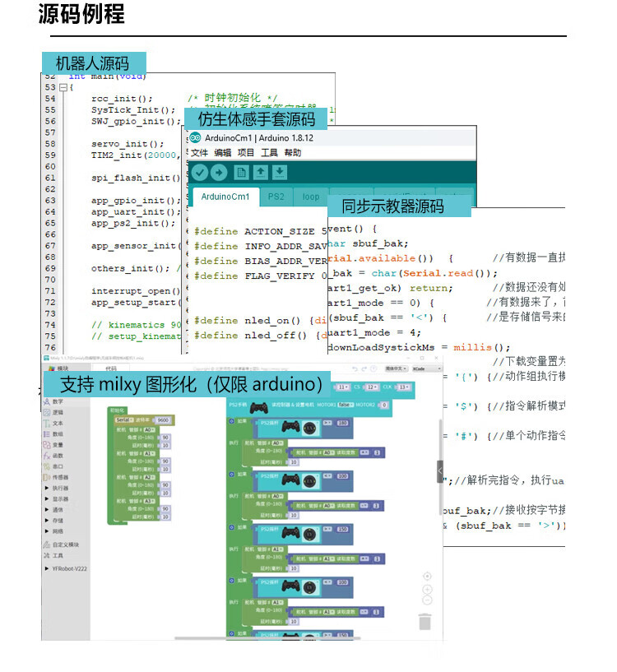Expand the YFRobot-V222 category in sidebar
Viewport: 617px width, 672px height.
tap(69, 567)
